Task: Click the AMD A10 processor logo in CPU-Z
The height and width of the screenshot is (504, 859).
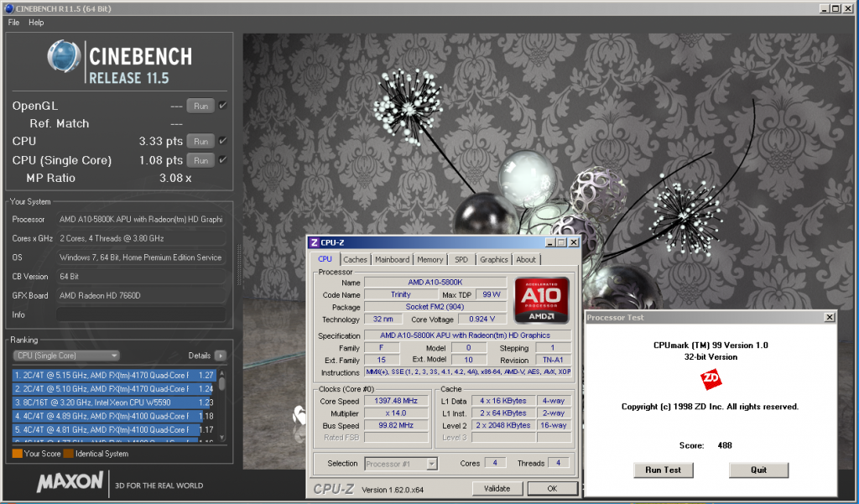Action: click(x=541, y=300)
